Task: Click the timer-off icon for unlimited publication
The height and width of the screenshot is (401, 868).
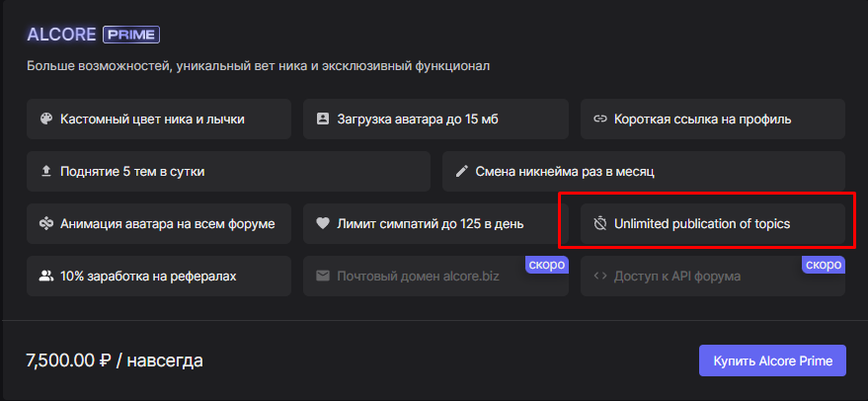Action: click(x=599, y=224)
